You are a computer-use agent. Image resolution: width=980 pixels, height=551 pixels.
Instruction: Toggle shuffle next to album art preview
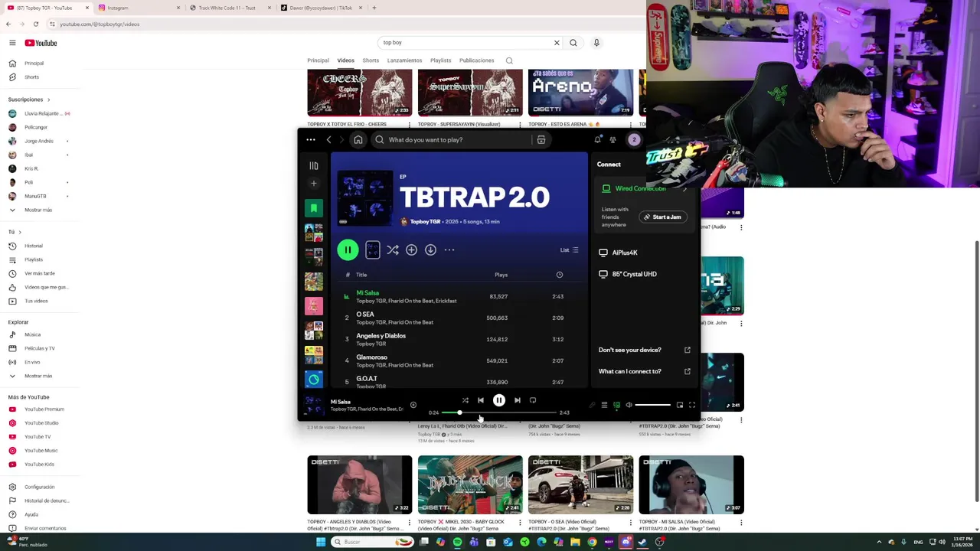393,249
